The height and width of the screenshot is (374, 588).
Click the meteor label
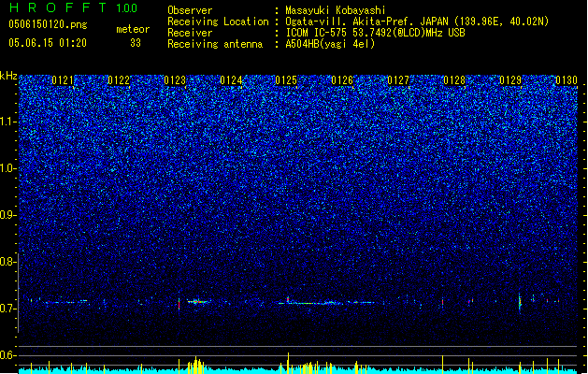[133, 29]
